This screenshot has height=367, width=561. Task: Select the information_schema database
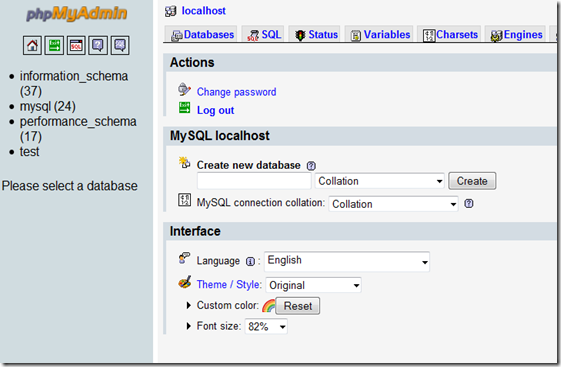(74, 83)
